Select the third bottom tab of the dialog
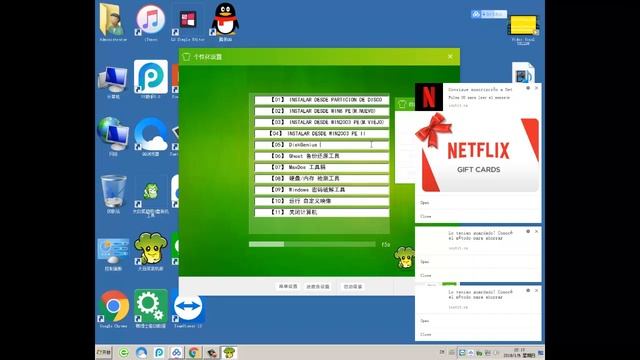The height and width of the screenshot is (360, 640). tap(353, 287)
